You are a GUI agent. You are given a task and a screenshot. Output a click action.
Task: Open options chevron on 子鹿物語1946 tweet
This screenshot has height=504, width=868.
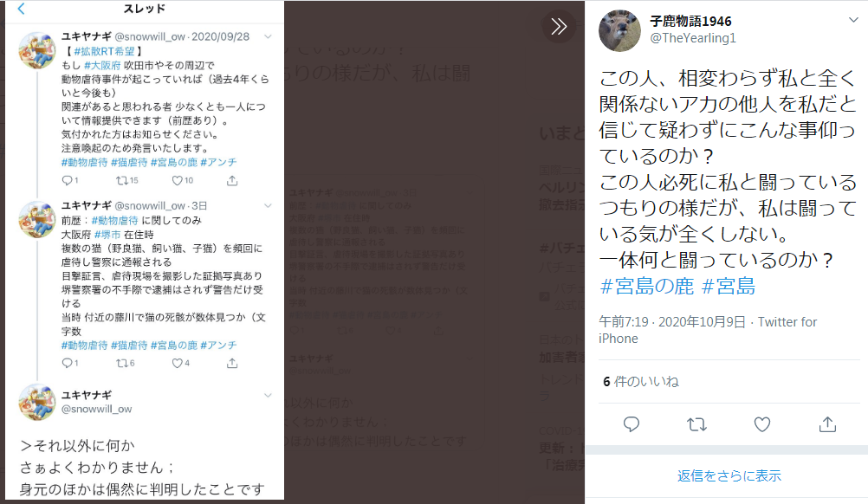tap(853, 20)
